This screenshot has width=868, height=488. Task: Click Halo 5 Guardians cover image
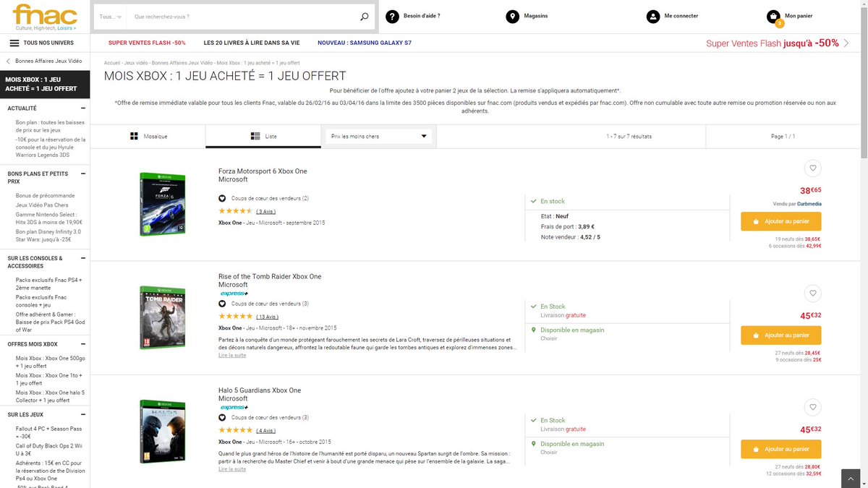click(162, 430)
